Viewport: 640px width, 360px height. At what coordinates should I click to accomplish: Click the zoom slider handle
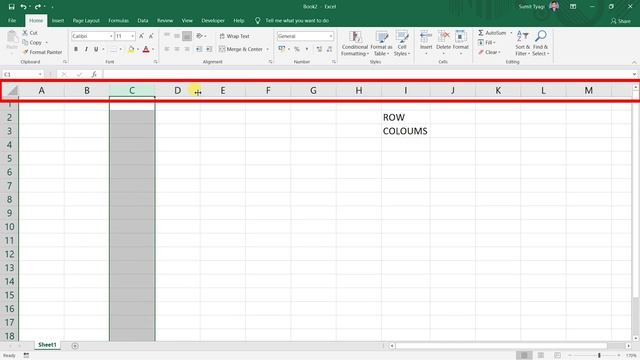[599, 356]
